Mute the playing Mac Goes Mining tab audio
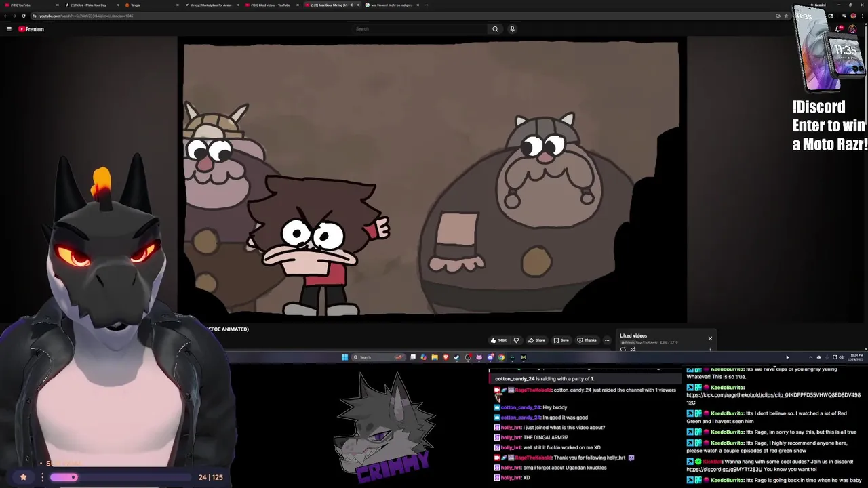The width and height of the screenshot is (868, 488). [351, 5]
